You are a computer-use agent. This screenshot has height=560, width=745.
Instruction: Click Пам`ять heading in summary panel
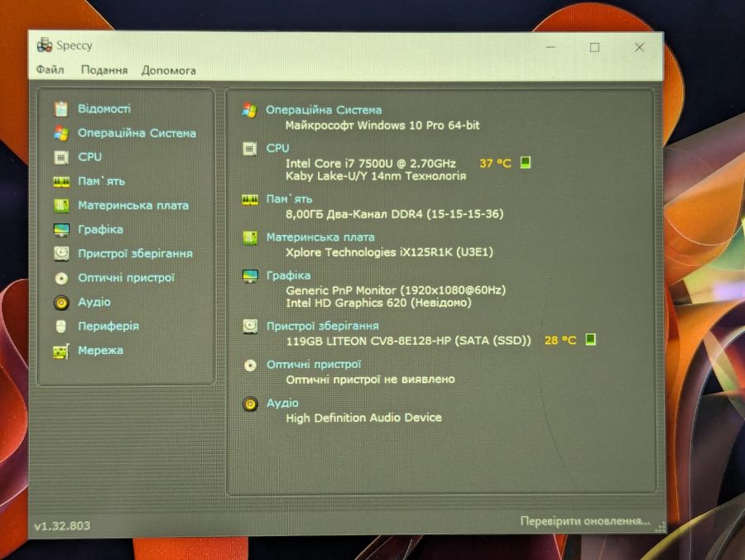289,199
